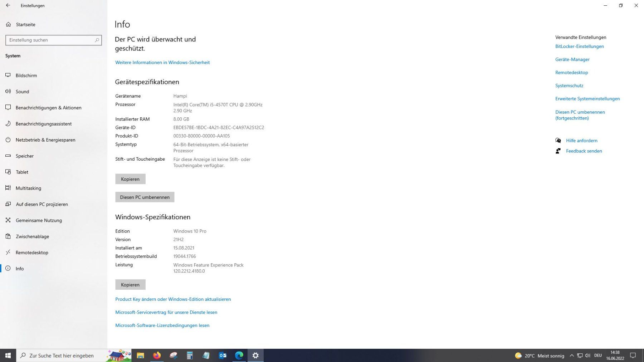This screenshot has width=644, height=362.
Task: Click the network icon in system tray
Action: tap(580, 356)
